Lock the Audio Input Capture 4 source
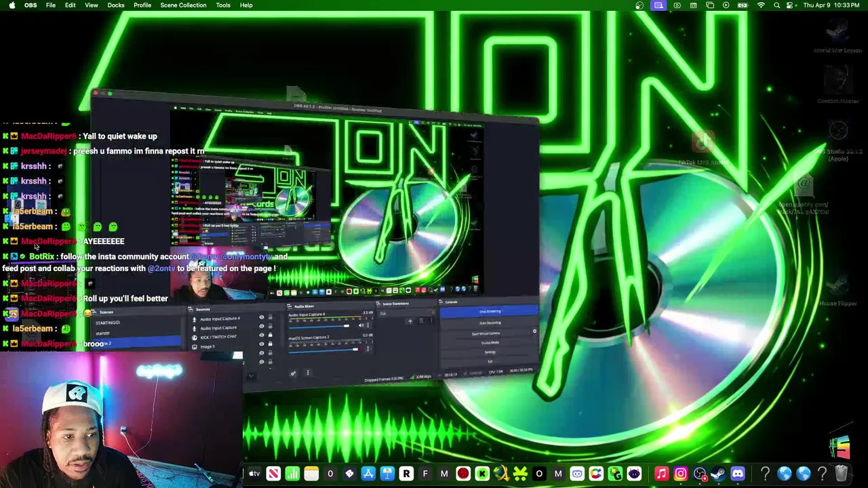Image resolution: width=868 pixels, height=488 pixels. pyautogui.click(x=270, y=317)
